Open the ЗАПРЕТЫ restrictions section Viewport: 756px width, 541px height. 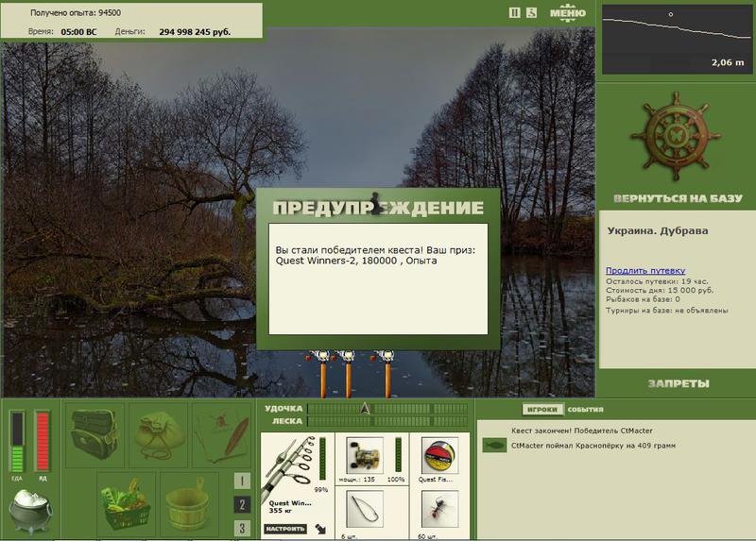(x=679, y=384)
